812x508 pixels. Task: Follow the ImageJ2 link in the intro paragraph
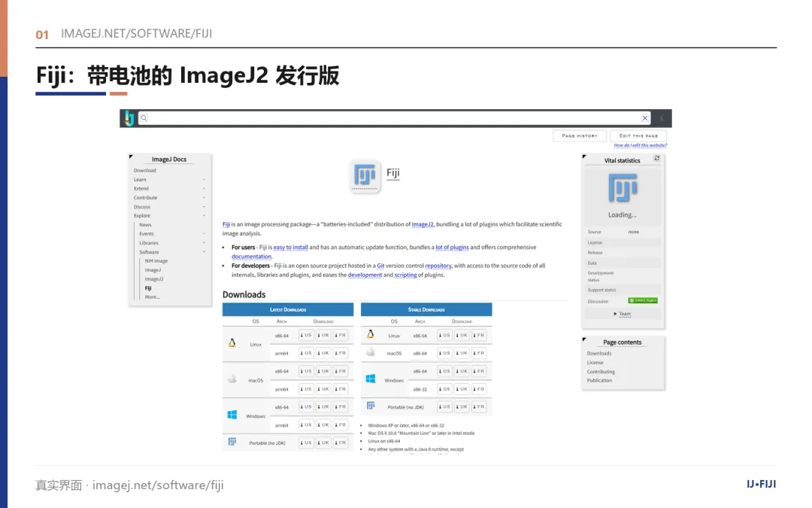pos(423,224)
